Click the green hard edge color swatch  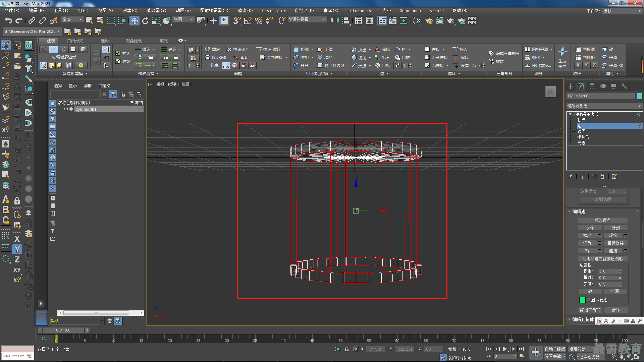[x=582, y=300]
